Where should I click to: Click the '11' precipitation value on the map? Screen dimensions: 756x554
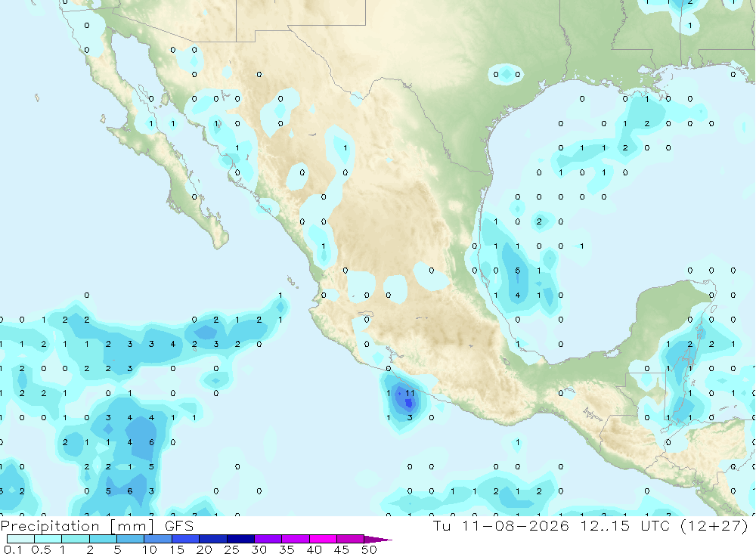coord(410,394)
